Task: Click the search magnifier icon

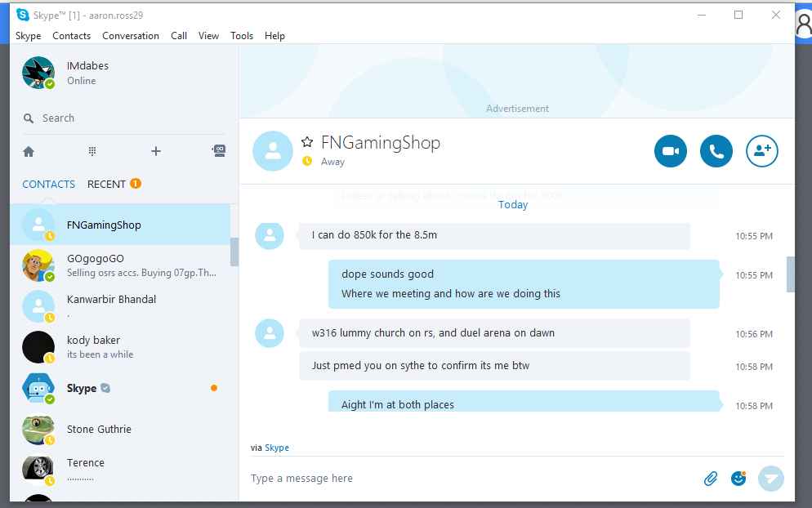Action: 29,118
